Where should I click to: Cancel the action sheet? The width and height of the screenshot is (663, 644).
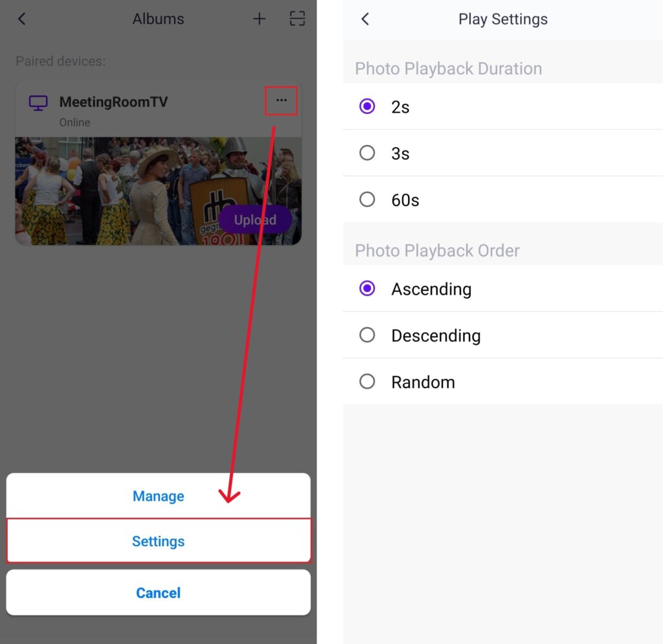tap(158, 593)
